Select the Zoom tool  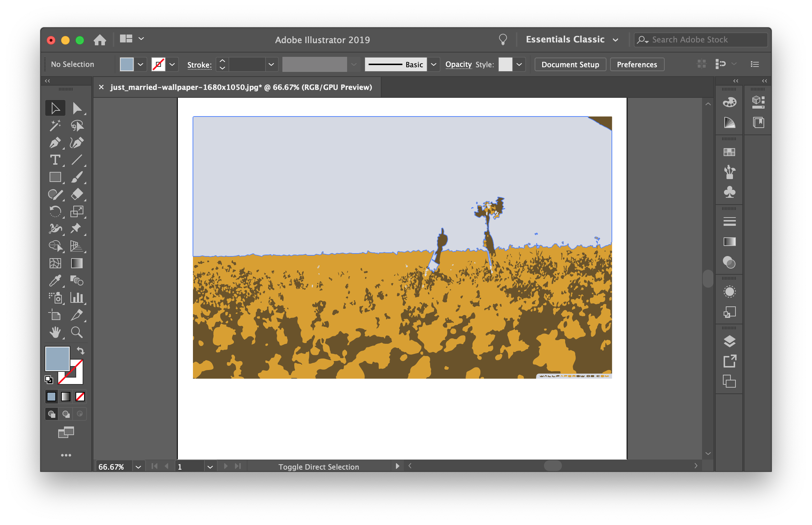click(77, 332)
